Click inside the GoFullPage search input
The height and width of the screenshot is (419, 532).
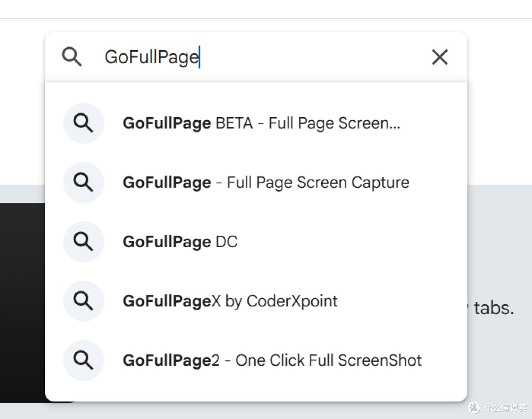click(x=258, y=57)
